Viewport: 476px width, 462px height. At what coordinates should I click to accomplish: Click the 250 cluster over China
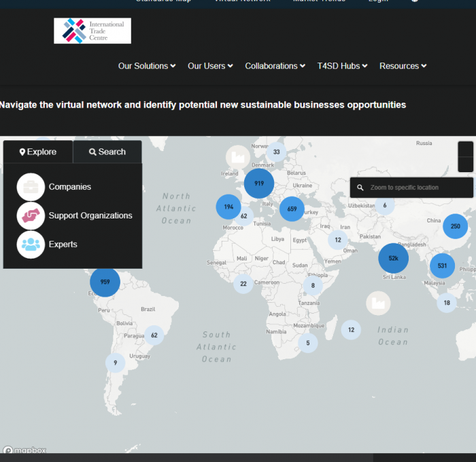click(455, 227)
